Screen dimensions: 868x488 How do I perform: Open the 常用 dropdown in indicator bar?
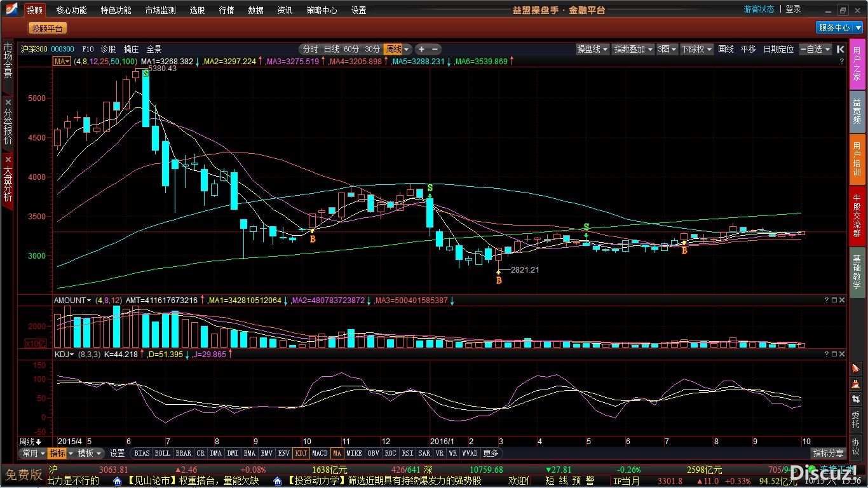(x=32, y=453)
